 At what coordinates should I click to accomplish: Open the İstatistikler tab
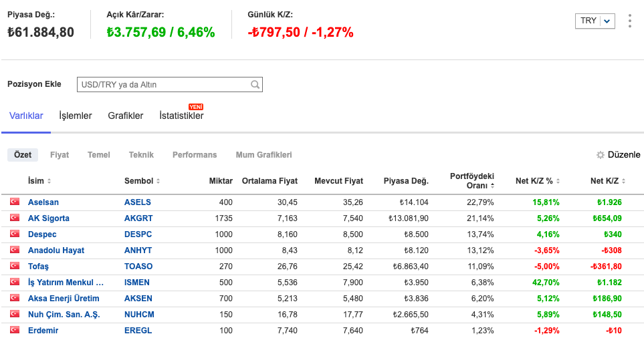(x=181, y=116)
